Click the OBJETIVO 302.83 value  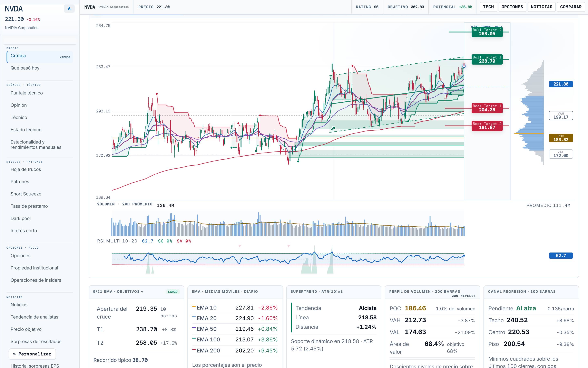(x=417, y=7)
